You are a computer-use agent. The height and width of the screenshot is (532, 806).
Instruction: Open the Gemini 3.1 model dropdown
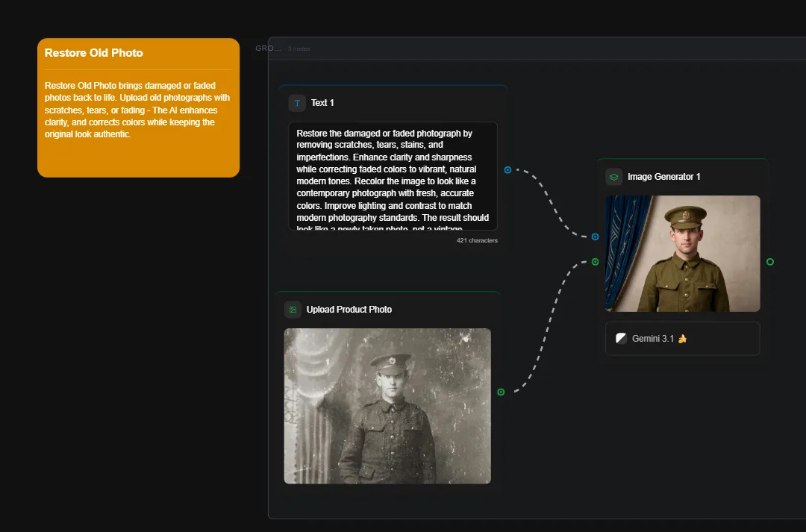(682, 339)
